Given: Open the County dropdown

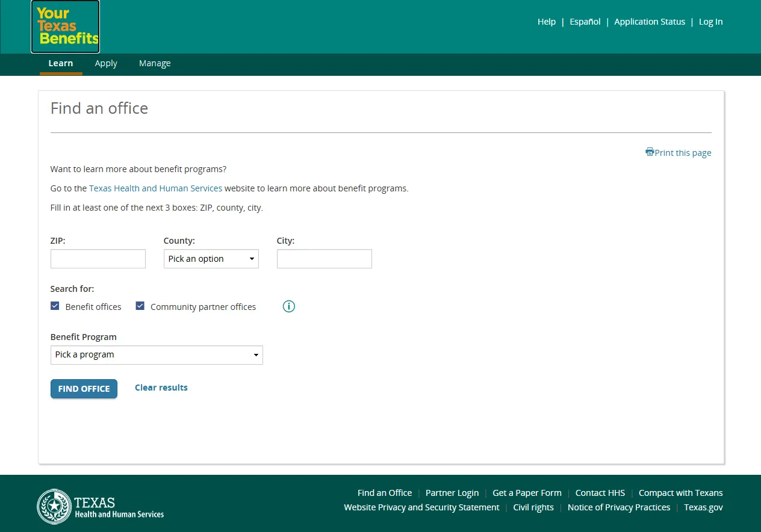Looking at the screenshot, I should [x=211, y=259].
